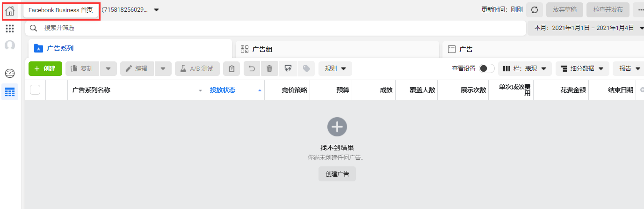Switch to the 广告 tab
This screenshot has height=209, width=644.
click(538, 49)
